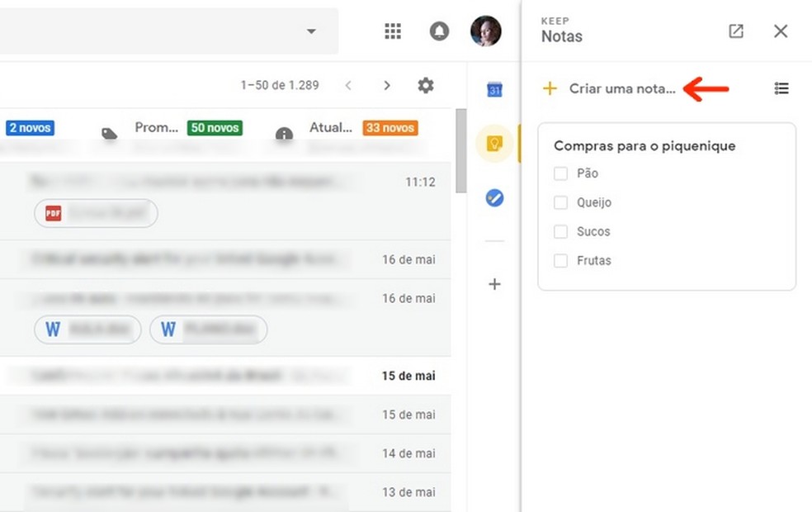The width and height of the screenshot is (812, 512).
Task: Click the promotions tag icon
Action: coord(109,134)
